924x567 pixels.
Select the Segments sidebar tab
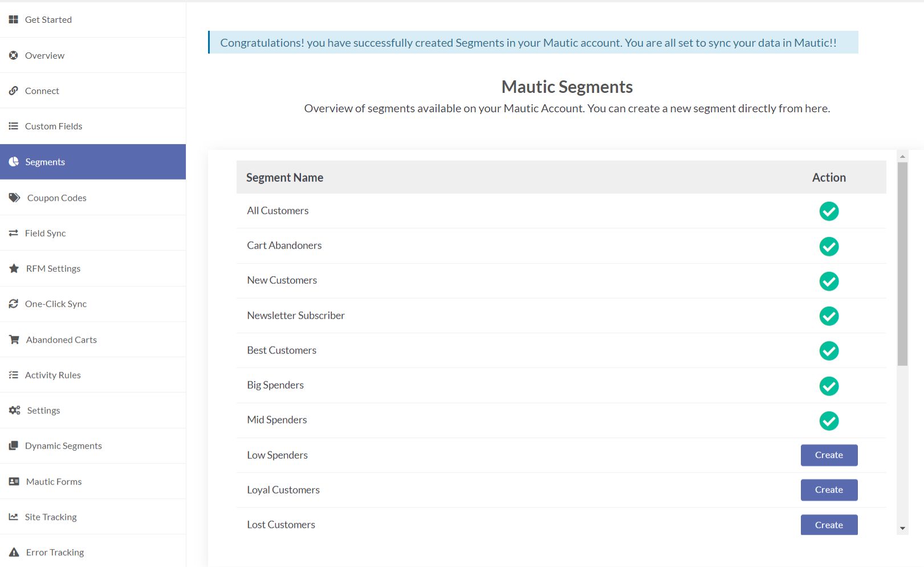click(x=93, y=162)
